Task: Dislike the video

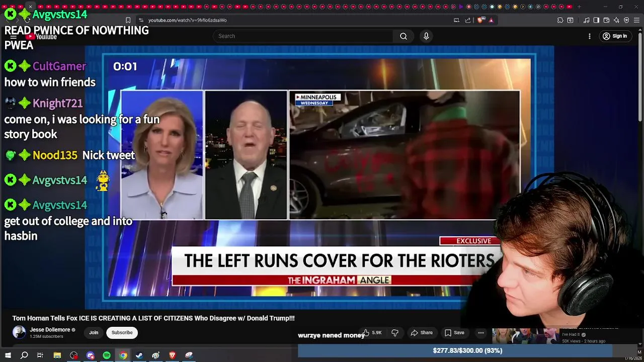Action: (395, 333)
